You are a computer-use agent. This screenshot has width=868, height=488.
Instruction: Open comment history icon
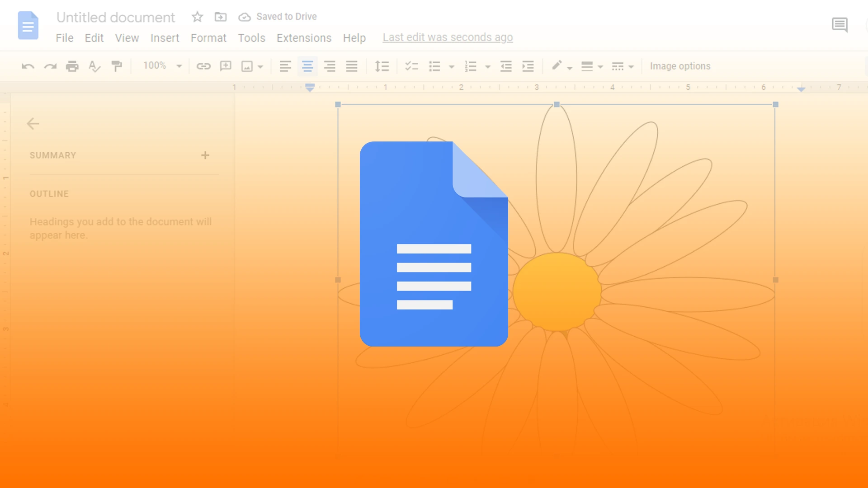[840, 25]
